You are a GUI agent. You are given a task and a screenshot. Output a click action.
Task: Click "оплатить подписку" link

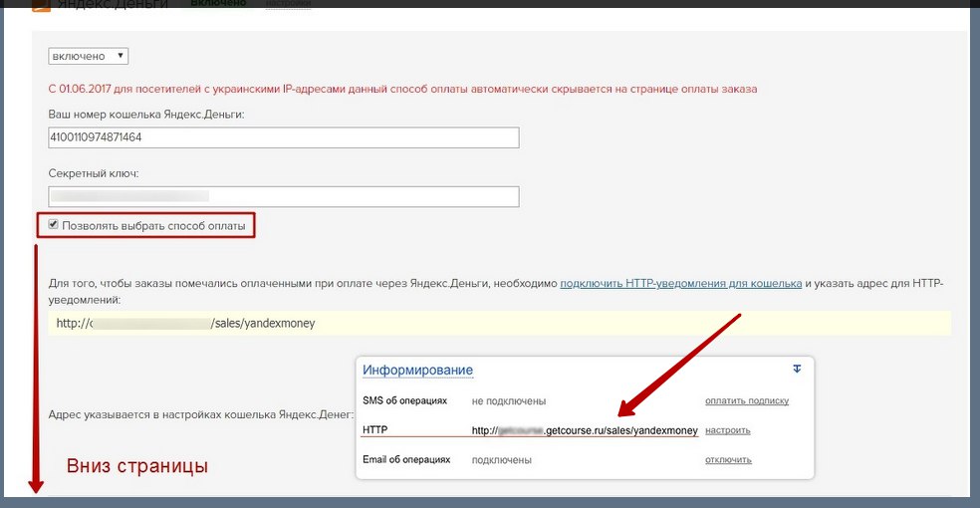point(747,400)
